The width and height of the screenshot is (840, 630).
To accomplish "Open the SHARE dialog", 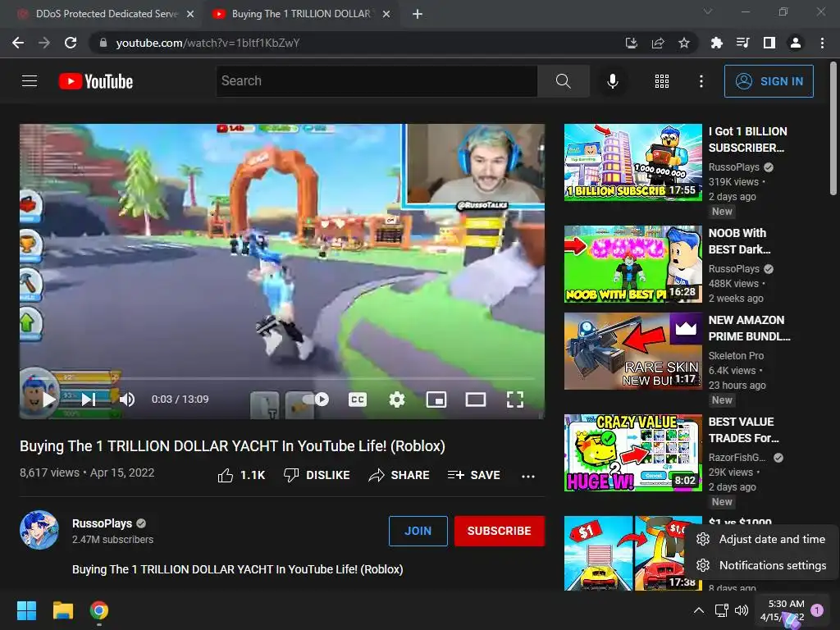I will click(399, 475).
